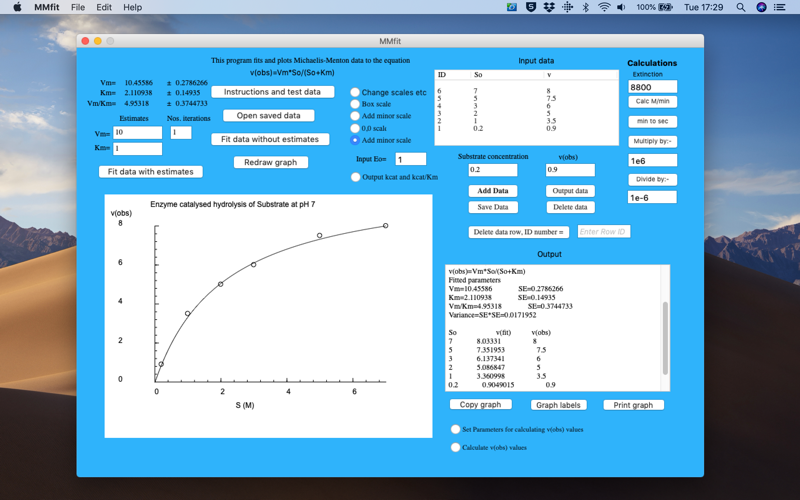Click the battery status icon
The height and width of the screenshot is (500, 800).
click(666, 7)
